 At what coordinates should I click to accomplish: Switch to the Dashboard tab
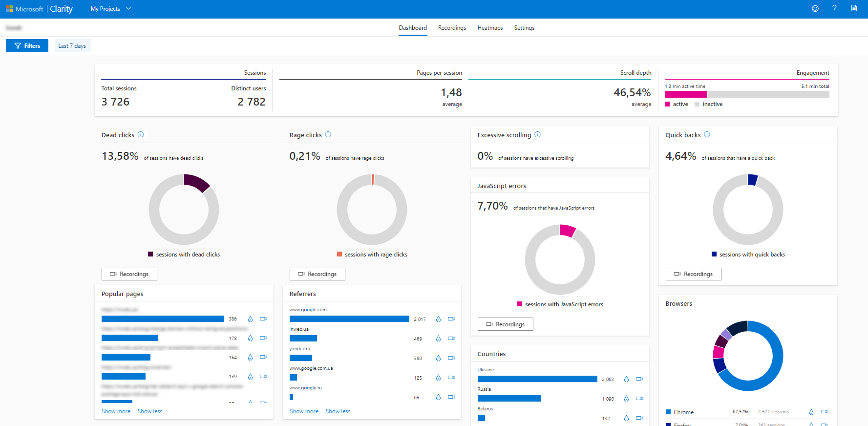click(413, 28)
